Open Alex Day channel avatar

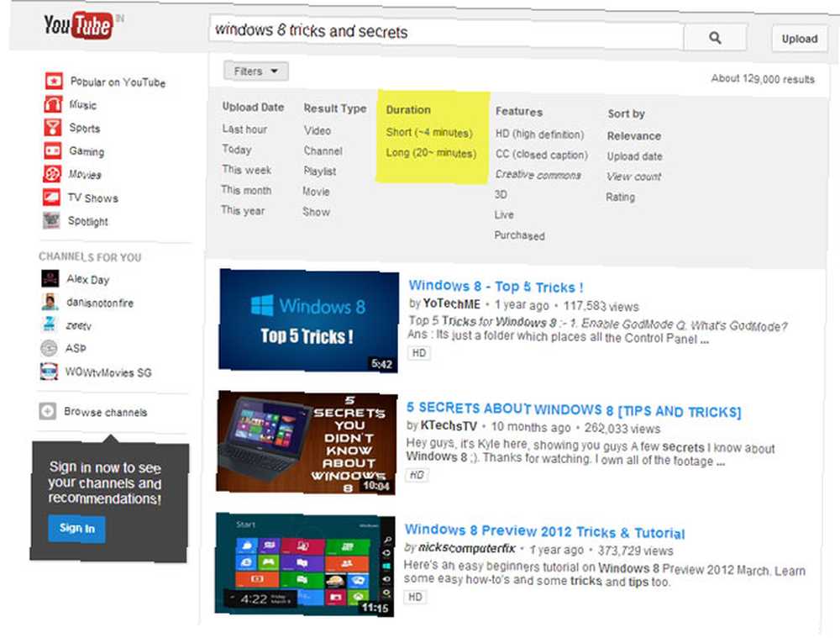pyautogui.click(x=50, y=279)
